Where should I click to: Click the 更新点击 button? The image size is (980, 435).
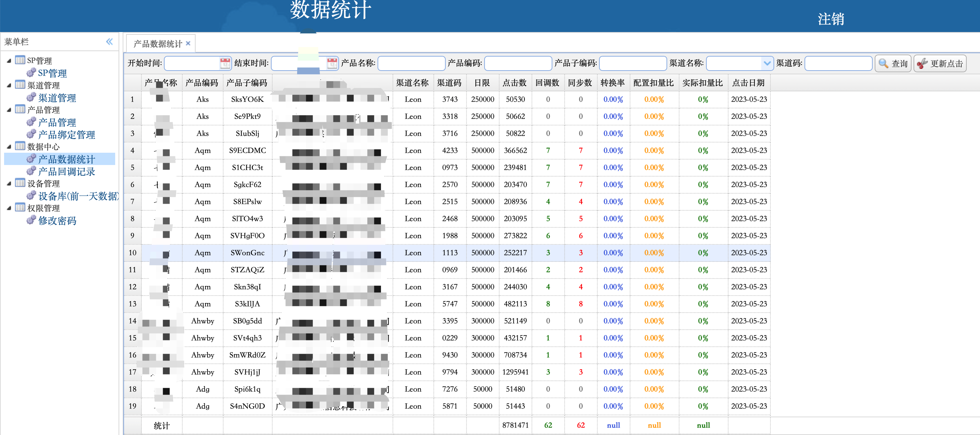[940, 63]
